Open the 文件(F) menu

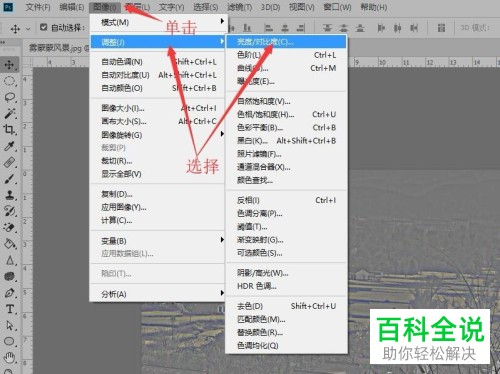point(38,7)
